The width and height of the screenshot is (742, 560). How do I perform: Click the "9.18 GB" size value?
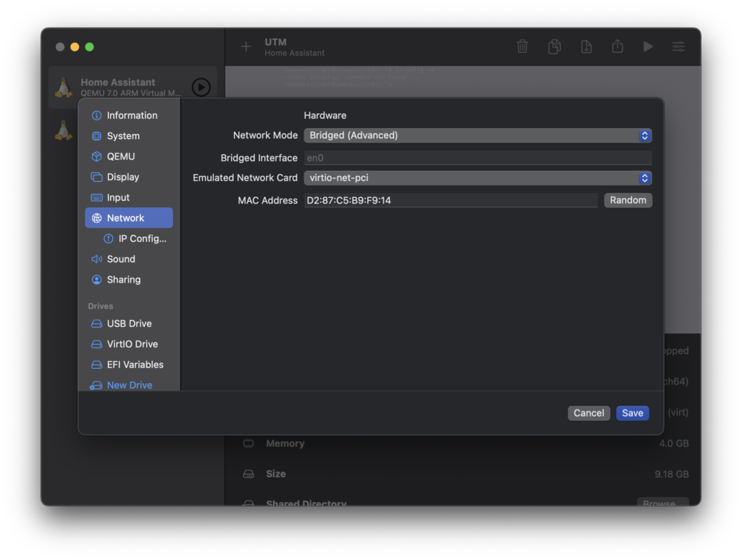672,474
